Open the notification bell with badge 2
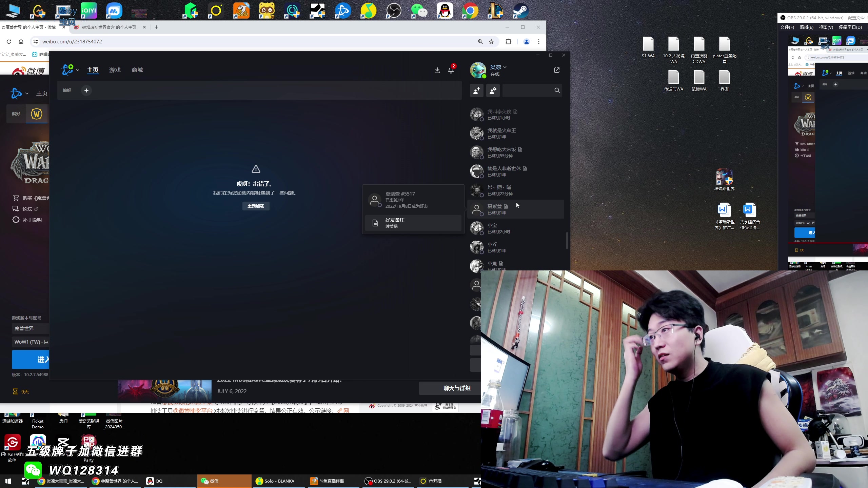Image resolution: width=868 pixels, height=488 pixels. [x=451, y=69]
